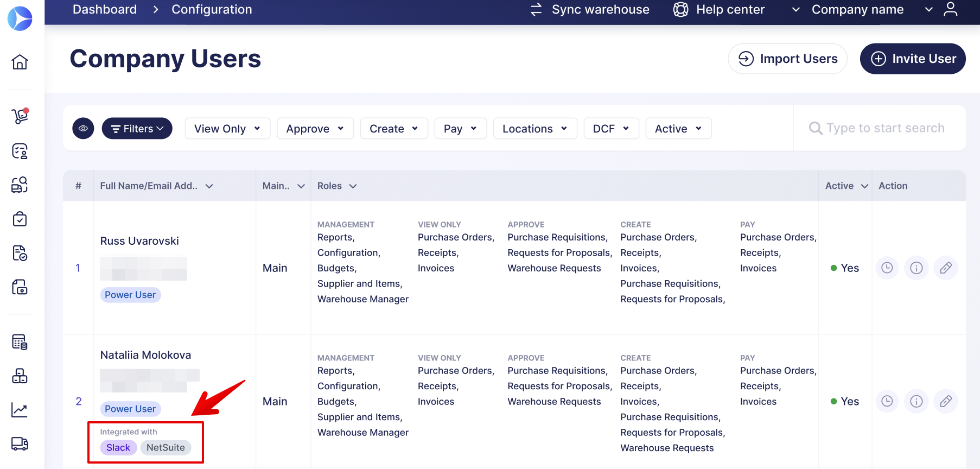Click the delivery truck icon in sidebar
This screenshot has width=980, height=469.
(x=20, y=443)
